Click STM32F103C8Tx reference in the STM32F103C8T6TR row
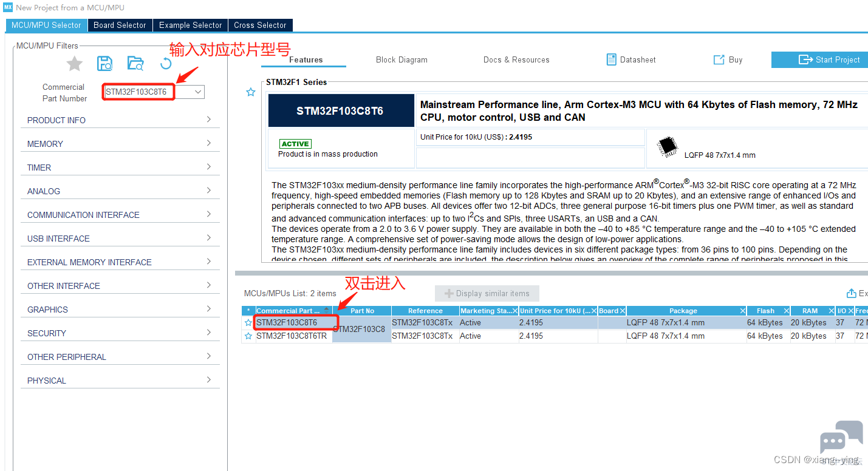 425,336
